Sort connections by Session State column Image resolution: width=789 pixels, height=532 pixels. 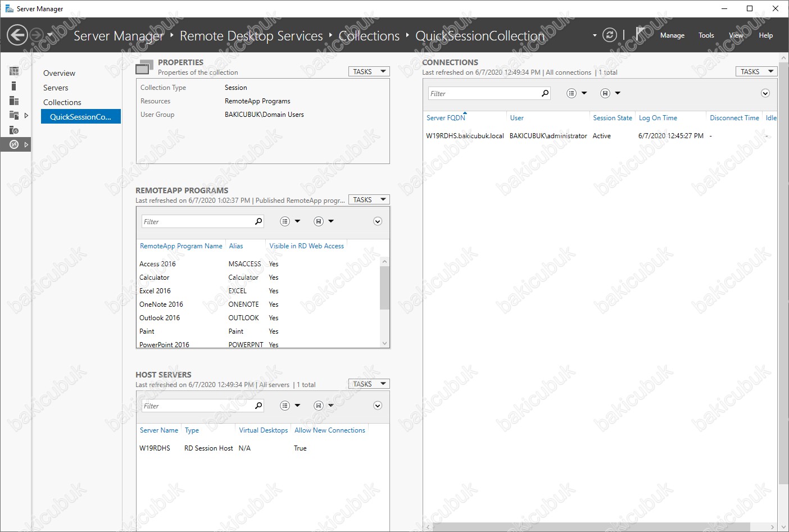[x=613, y=118]
